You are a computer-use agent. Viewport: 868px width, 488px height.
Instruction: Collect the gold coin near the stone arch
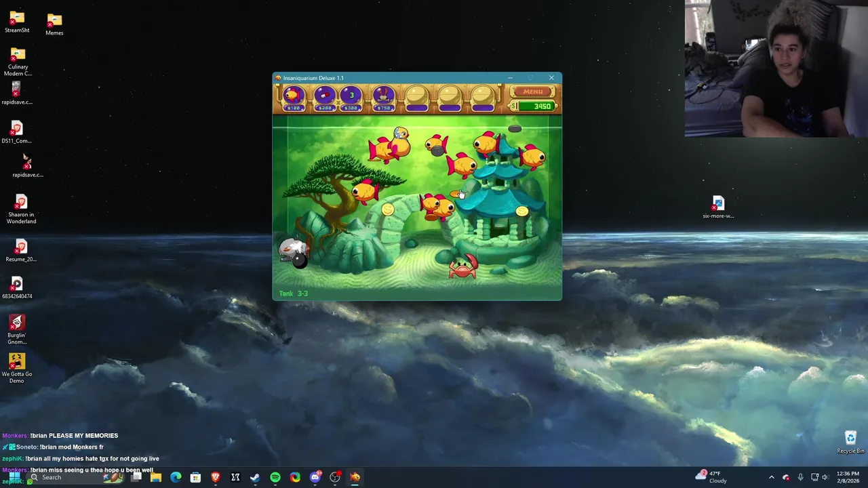click(387, 210)
